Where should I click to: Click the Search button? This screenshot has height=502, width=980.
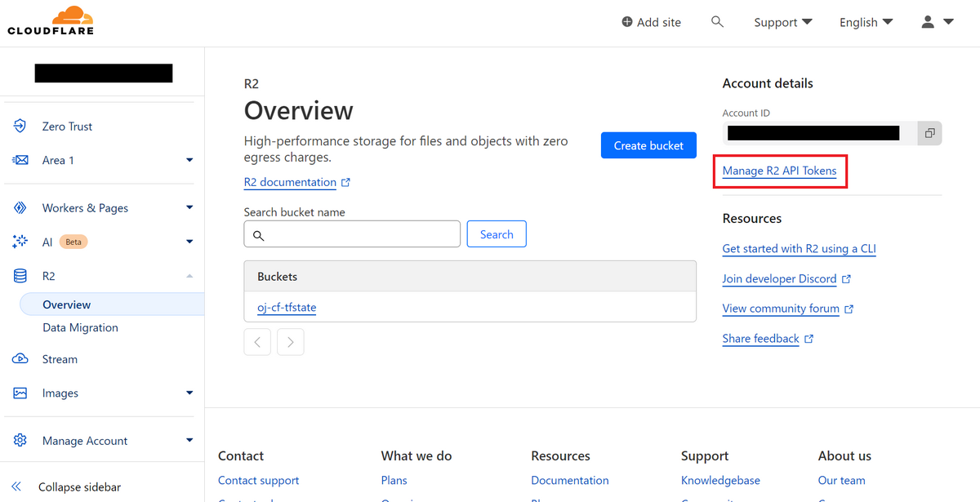click(x=497, y=234)
